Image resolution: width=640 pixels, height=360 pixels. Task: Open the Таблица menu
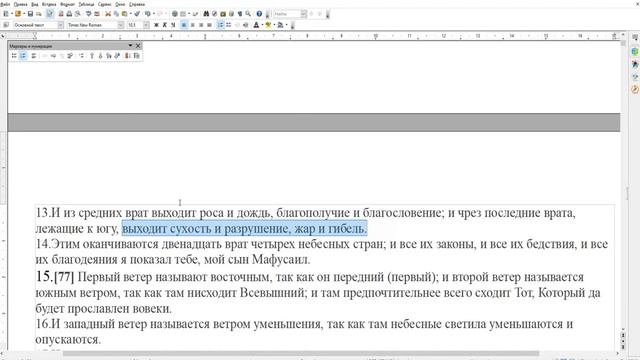coord(86,4)
